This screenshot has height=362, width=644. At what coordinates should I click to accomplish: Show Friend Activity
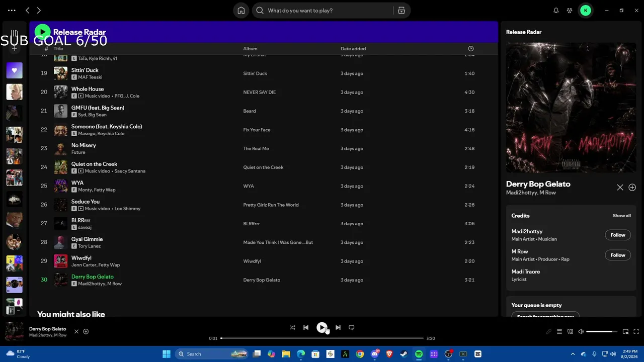tap(570, 10)
